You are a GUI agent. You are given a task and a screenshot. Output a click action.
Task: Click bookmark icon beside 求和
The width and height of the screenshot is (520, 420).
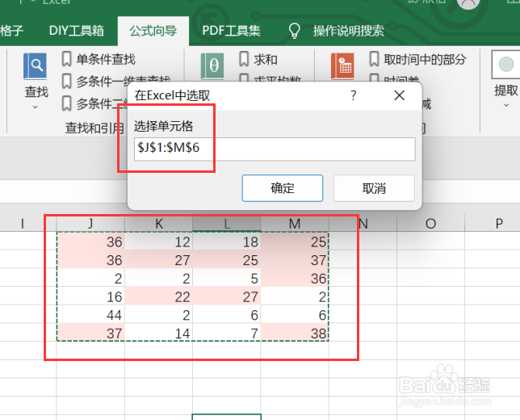tap(244, 59)
